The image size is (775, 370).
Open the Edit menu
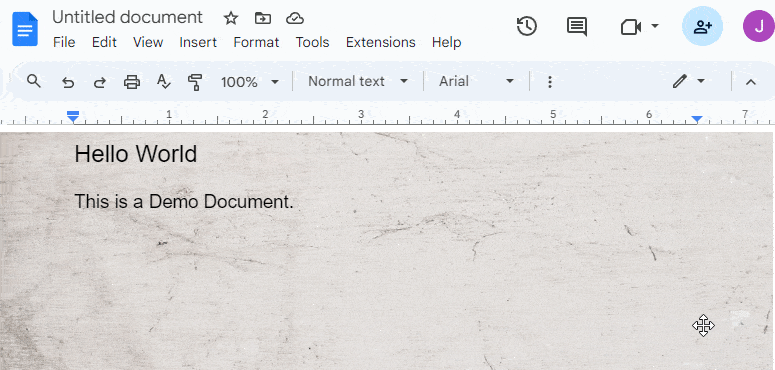click(104, 42)
